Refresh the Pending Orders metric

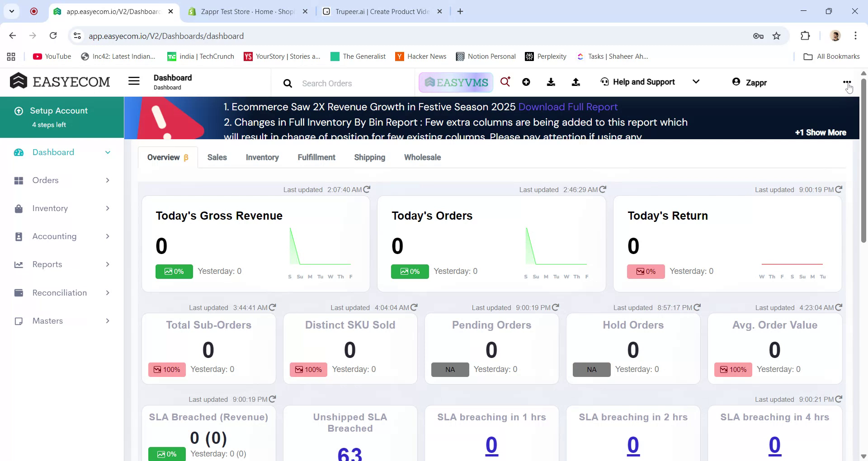pos(555,307)
